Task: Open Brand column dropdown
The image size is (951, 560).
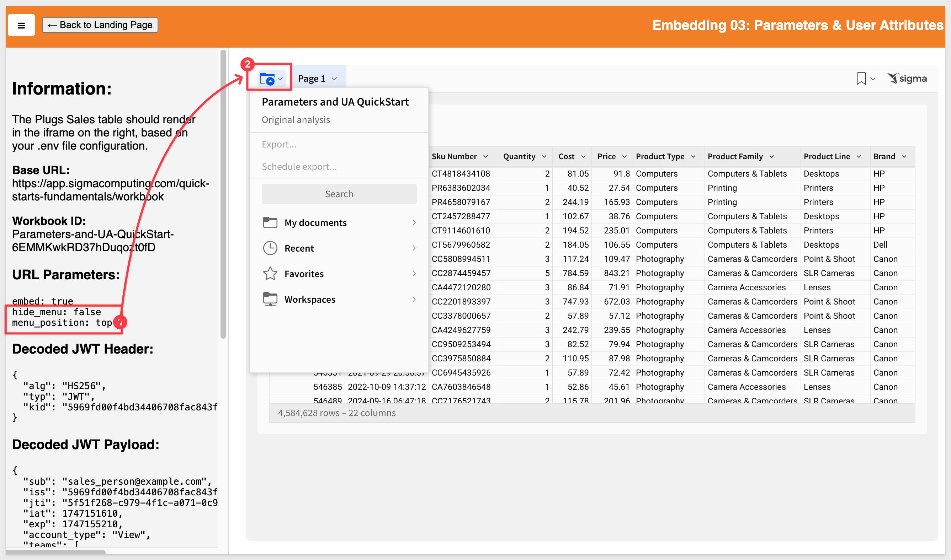Action: tap(904, 157)
